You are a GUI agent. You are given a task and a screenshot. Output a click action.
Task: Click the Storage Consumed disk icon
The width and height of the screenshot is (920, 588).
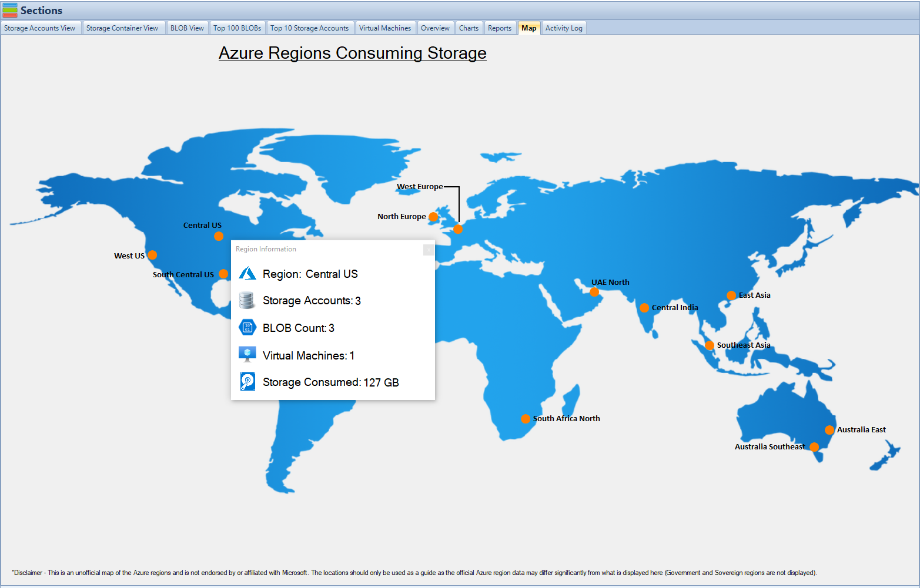coord(247,381)
